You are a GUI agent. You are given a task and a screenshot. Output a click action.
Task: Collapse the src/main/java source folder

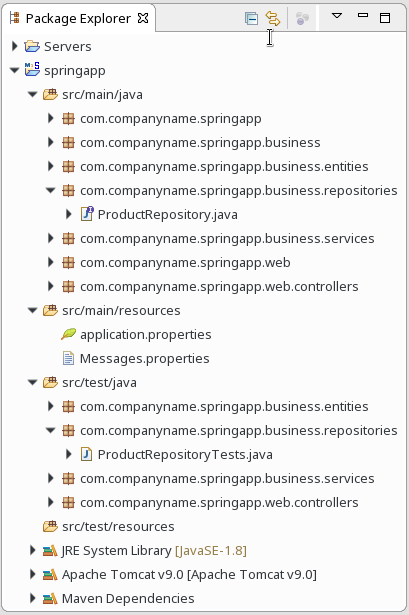tap(33, 95)
